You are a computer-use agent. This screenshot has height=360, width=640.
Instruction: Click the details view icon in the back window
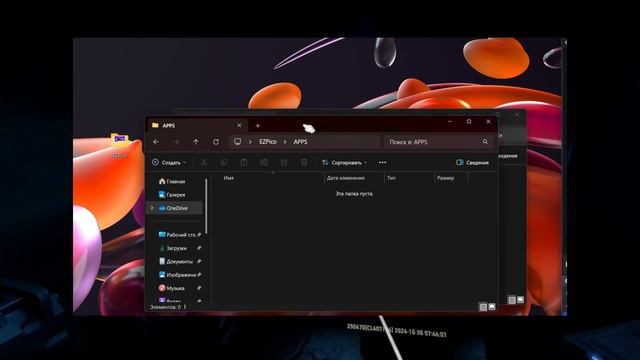coord(512,300)
